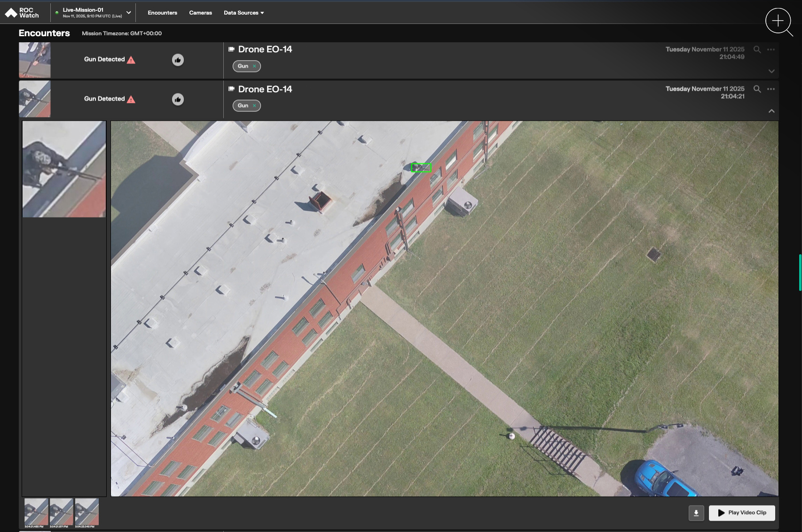This screenshot has height=532, width=802.
Task: Click the Play Video Clip button
Action: [x=742, y=513]
